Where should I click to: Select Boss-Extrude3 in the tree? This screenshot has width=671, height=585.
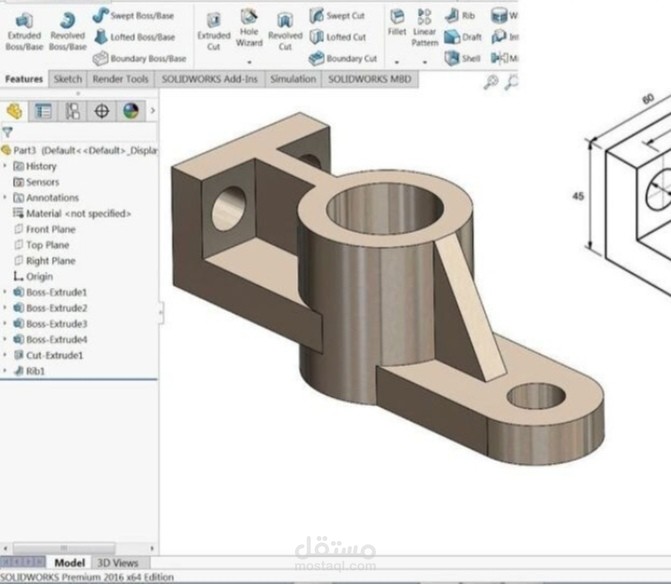(50, 324)
